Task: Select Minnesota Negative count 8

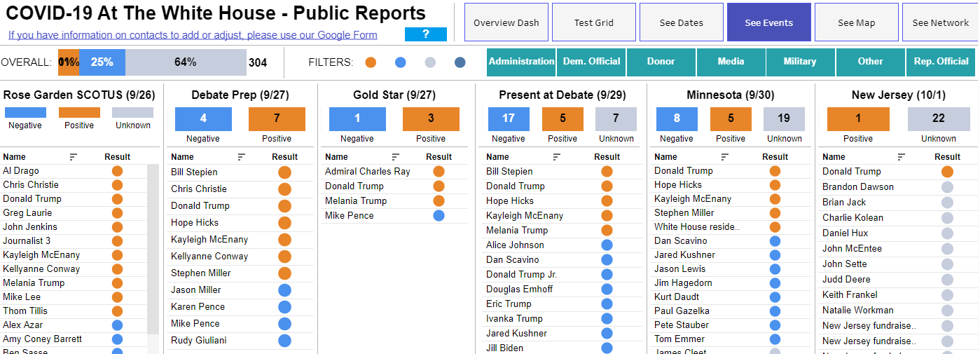Action: pyautogui.click(x=677, y=119)
